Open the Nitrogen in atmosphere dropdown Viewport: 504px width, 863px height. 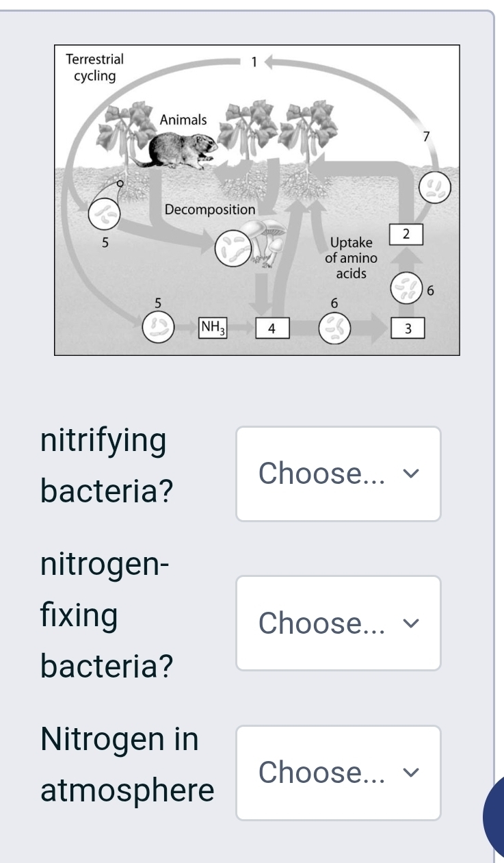tap(339, 772)
